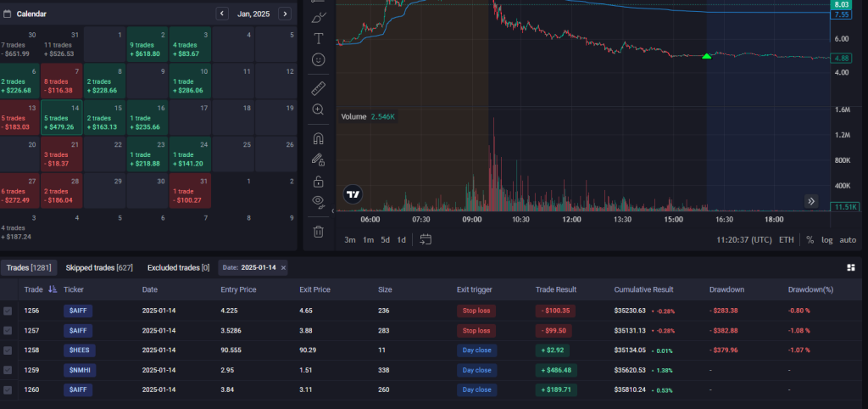Open the time zone UTC menu
This screenshot has height=409, width=868.
pyautogui.click(x=744, y=240)
